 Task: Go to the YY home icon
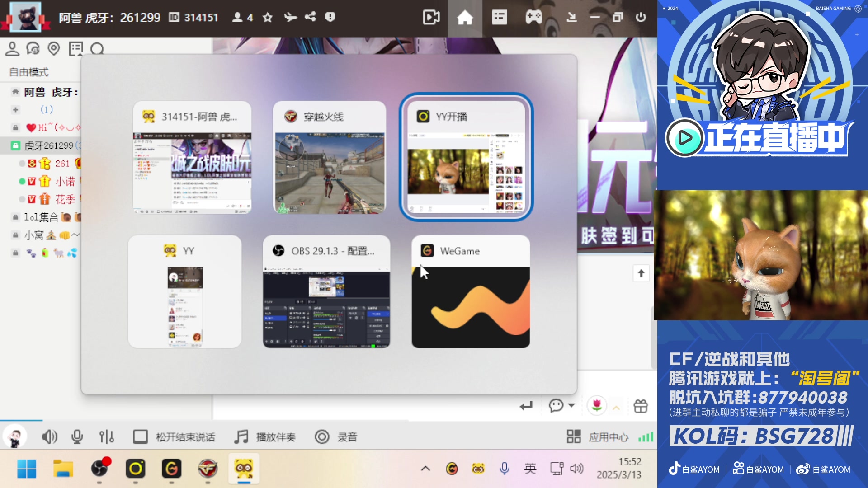[465, 17]
